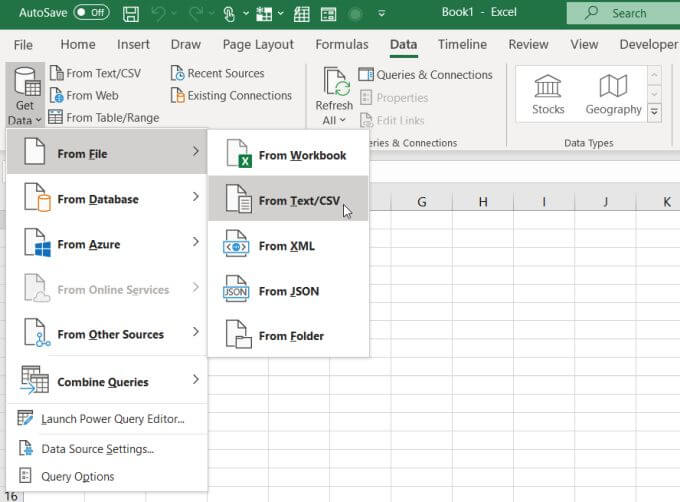The height and width of the screenshot is (502, 680).
Task: Click the Search box in title bar
Action: click(x=622, y=13)
